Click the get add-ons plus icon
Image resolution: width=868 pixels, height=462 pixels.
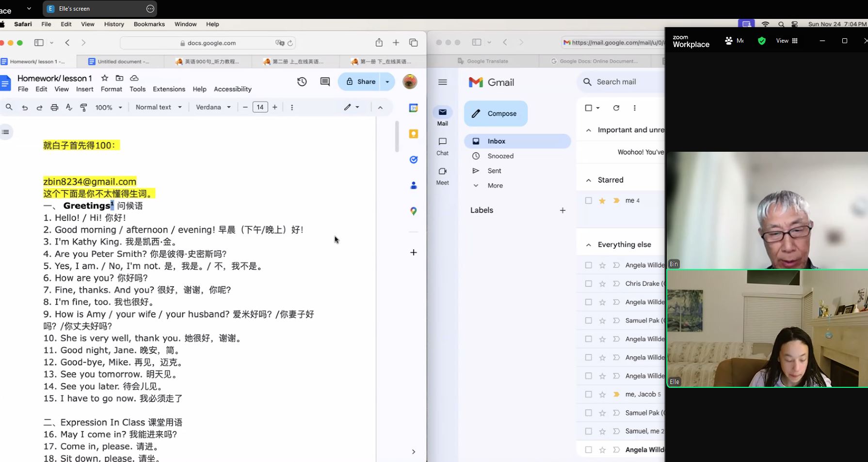(414, 252)
